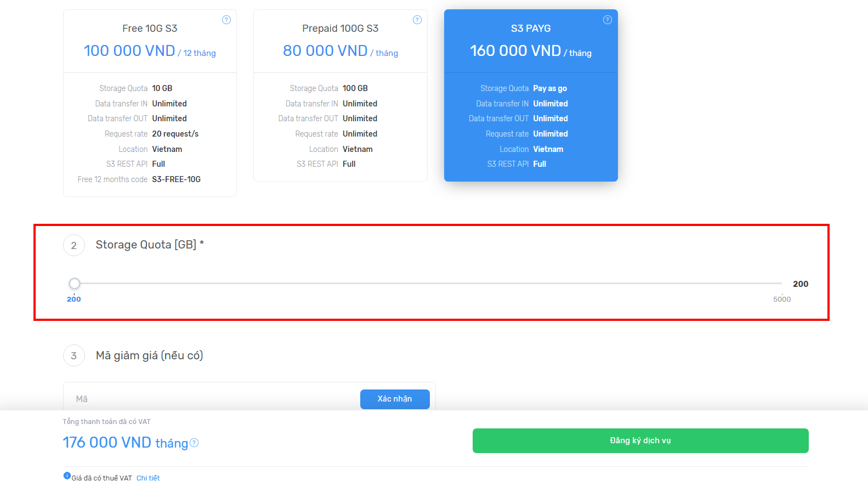868x486 pixels.
Task: Click help icon on Prepaid 100G S3 card
Action: [x=417, y=20]
